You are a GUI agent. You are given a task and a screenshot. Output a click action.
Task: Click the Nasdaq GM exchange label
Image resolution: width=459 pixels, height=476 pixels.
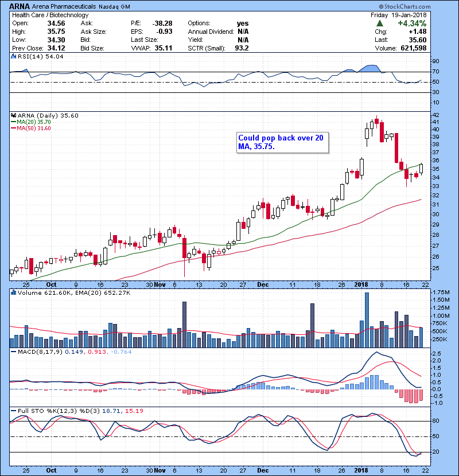click(x=115, y=7)
